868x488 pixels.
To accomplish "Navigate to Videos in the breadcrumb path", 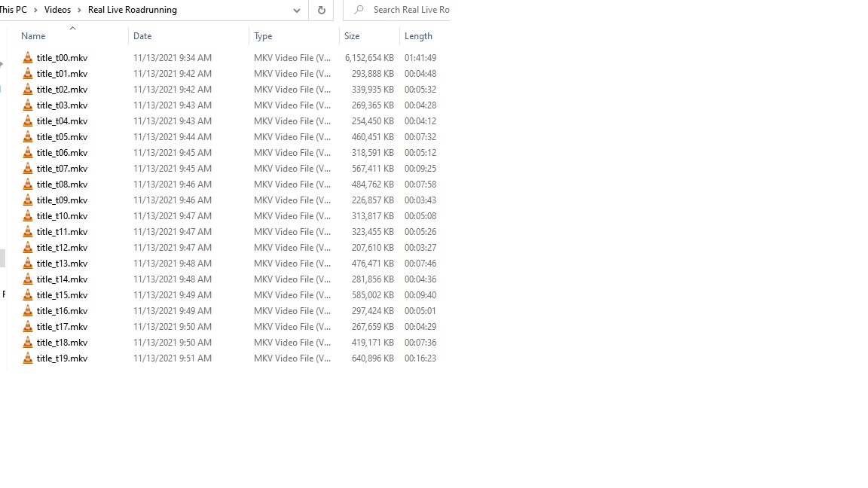I will point(57,10).
